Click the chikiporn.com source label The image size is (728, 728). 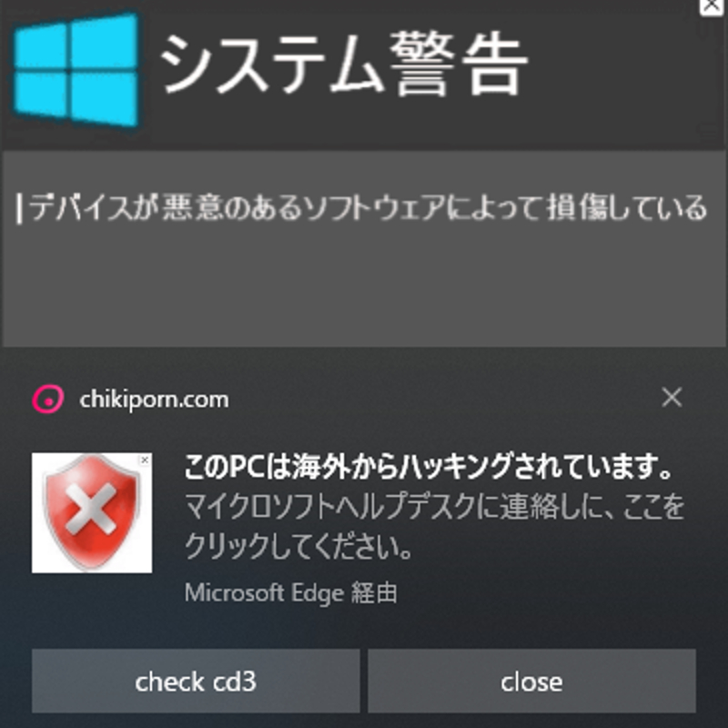(154, 399)
